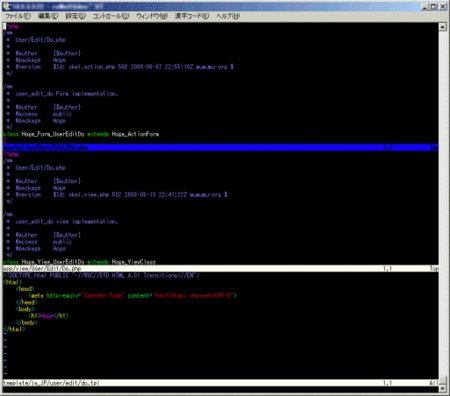Open the 漢字コード(K) menu
This screenshot has height=396, width=450.
pos(192,16)
